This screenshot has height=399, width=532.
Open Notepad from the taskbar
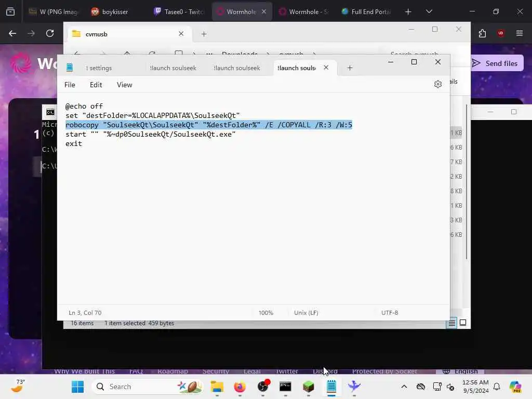(x=331, y=387)
